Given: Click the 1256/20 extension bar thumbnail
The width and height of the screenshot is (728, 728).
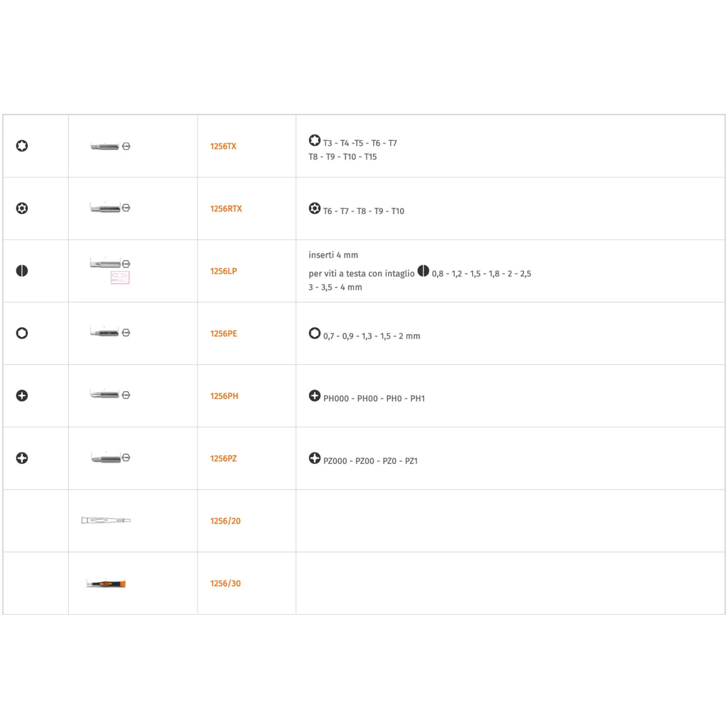Looking at the screenshot, I should click(106, 520).
